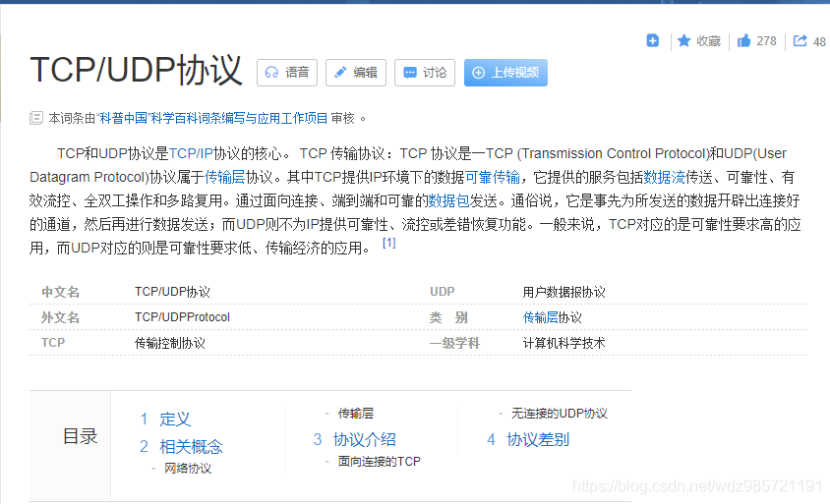Screen dimensions: 830x504
Task: Jump to subsection 网络协议
Action: coord(188,469)
